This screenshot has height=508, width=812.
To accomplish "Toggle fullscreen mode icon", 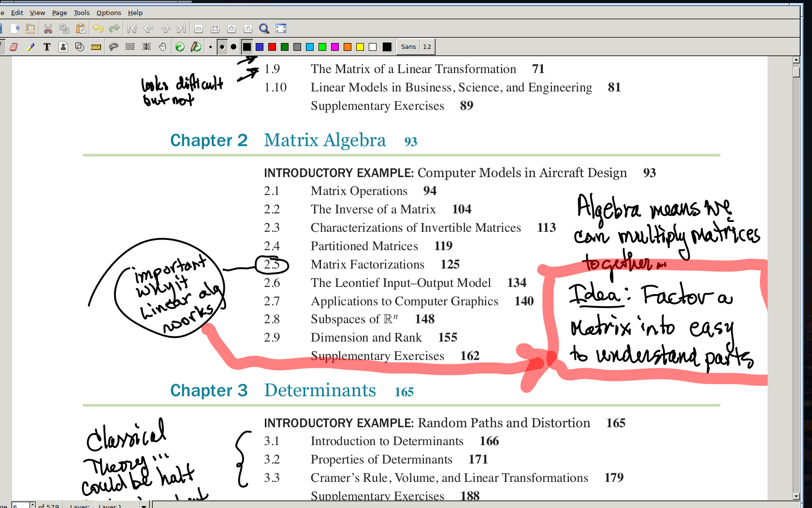I will tap(281, 29).
